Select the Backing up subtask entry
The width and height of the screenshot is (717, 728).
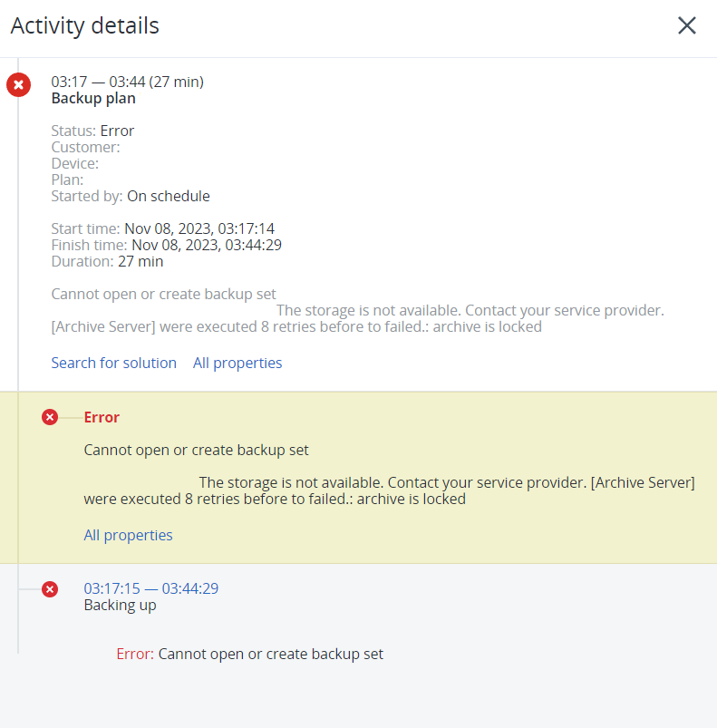pos(120,605)
